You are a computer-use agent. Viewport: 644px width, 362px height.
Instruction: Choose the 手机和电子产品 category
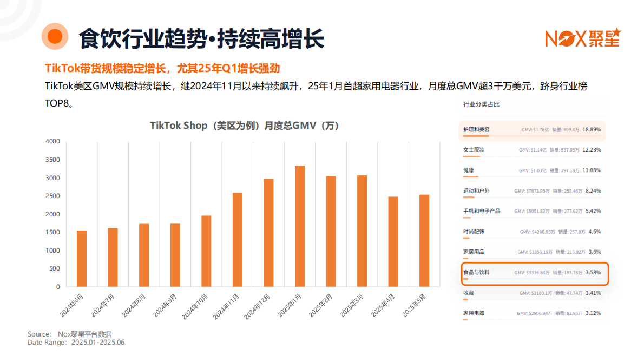532,211
